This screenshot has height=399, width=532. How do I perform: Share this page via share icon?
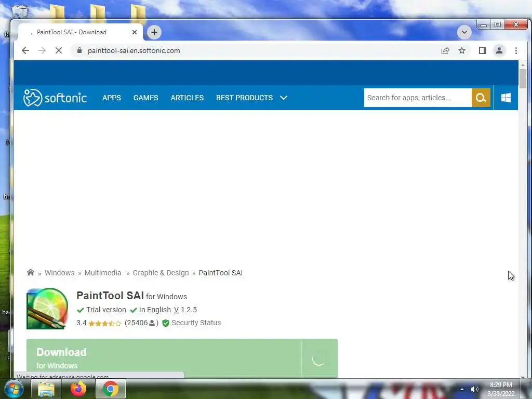(x=445, y=50)
